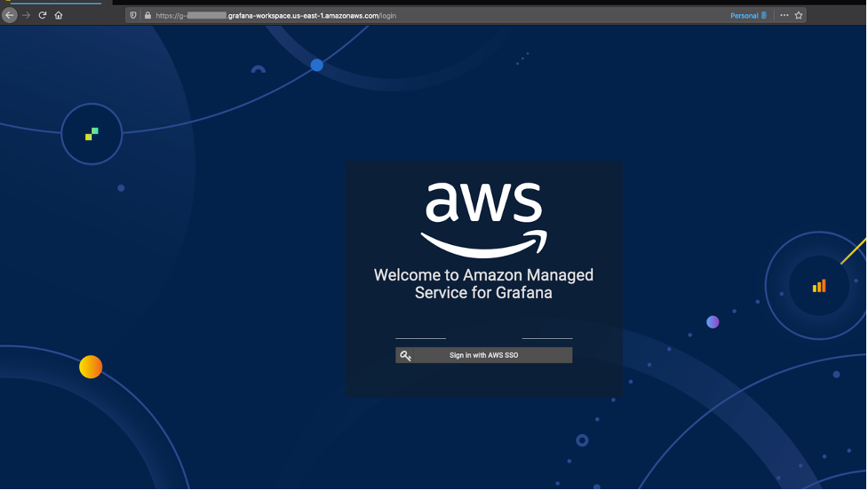Open the tracking protection shield icon

point(133,15)
